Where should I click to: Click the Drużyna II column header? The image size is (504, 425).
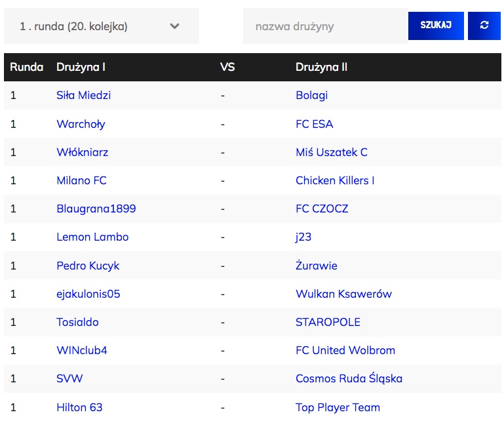tap(321, 68)
